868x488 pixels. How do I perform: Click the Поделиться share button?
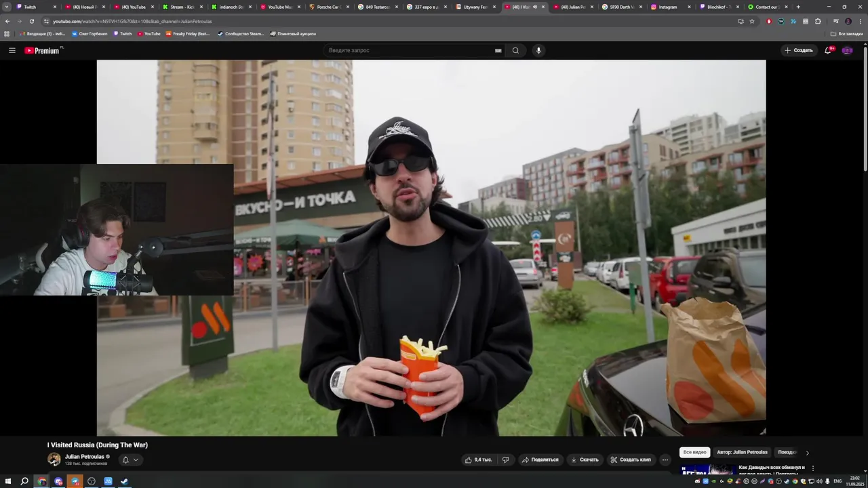[540, 460]
